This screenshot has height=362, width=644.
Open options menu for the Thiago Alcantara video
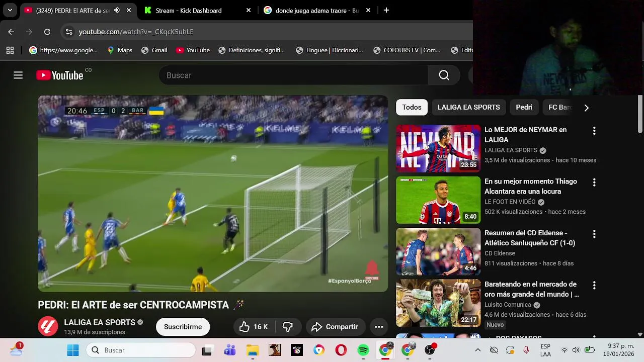coord(594,183)
